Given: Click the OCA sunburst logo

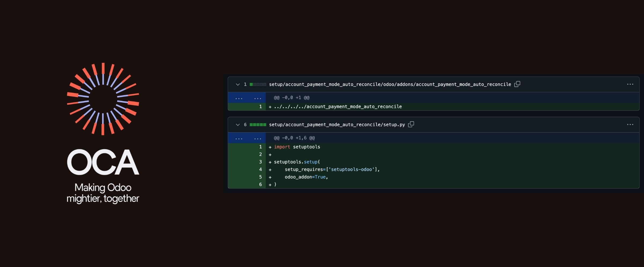Looking at the screenshot, I should (x=103, y=99).
